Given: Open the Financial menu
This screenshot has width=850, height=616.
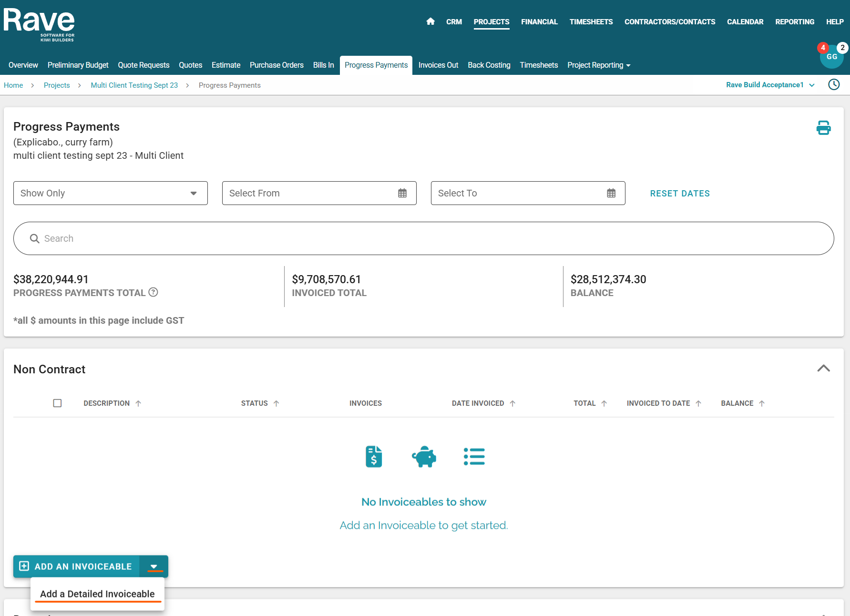Looking at the screenshot, I should (539, 22).
